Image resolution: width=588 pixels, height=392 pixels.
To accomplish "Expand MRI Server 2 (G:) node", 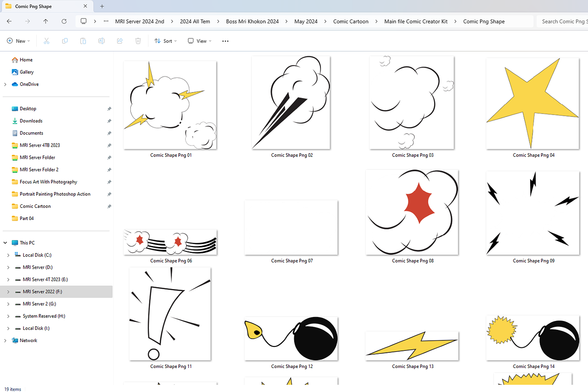I will (x=8, y=304).
